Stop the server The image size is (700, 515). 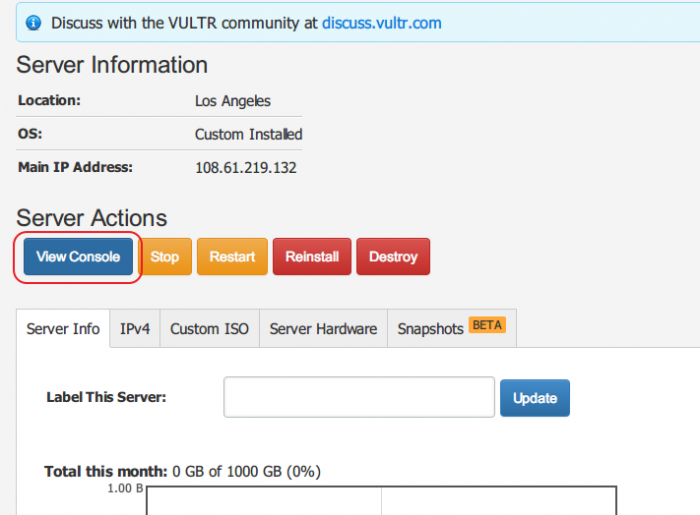[165, 257]
